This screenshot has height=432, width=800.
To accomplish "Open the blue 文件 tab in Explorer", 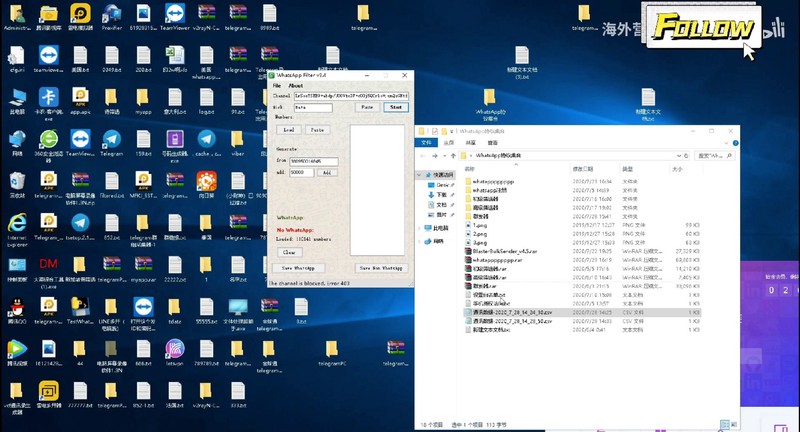I will click(427, 143).
